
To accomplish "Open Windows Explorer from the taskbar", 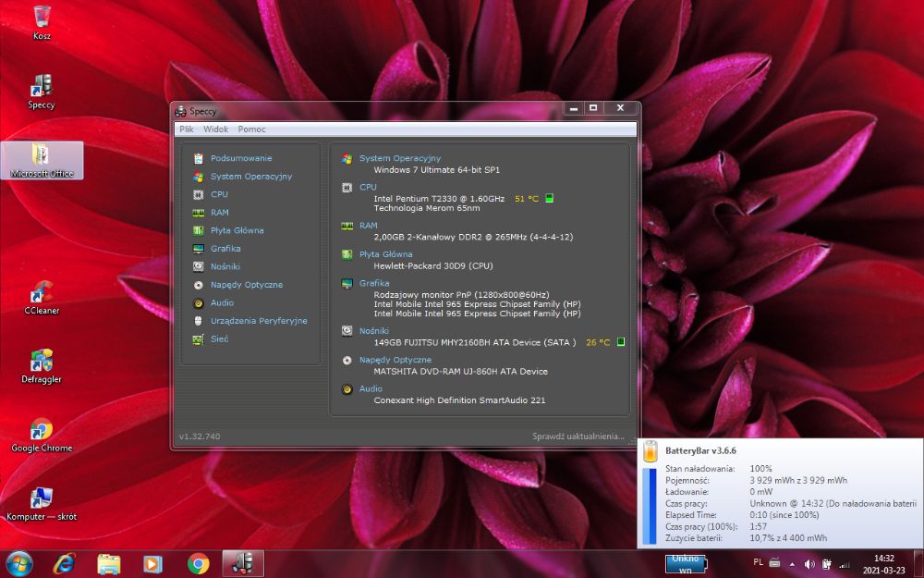I will coord(108,564).
